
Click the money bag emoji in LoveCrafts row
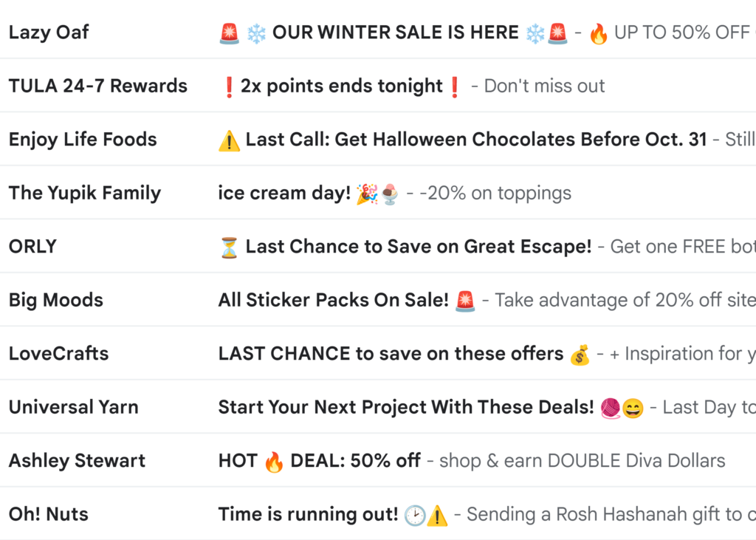pyautogui.click(x=580, y=355)
